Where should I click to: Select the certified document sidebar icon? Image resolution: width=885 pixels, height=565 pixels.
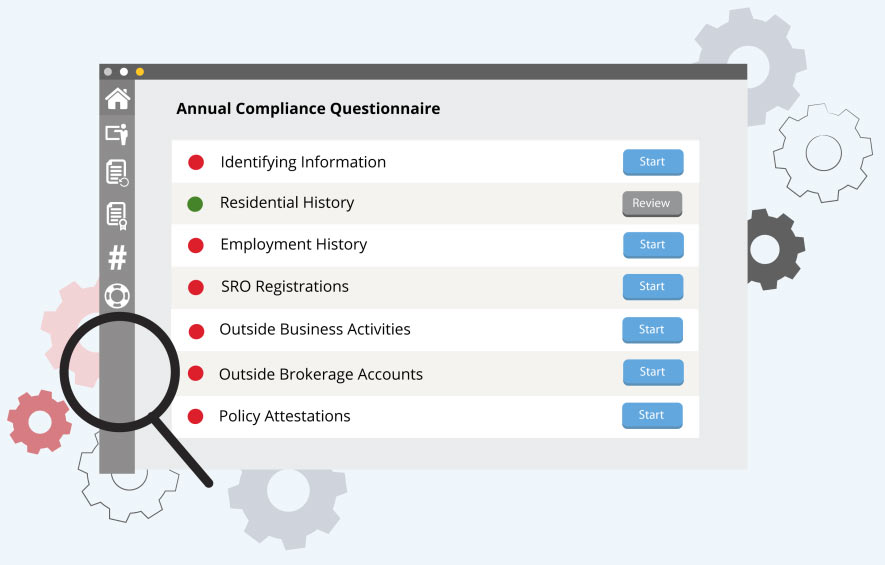117,216
